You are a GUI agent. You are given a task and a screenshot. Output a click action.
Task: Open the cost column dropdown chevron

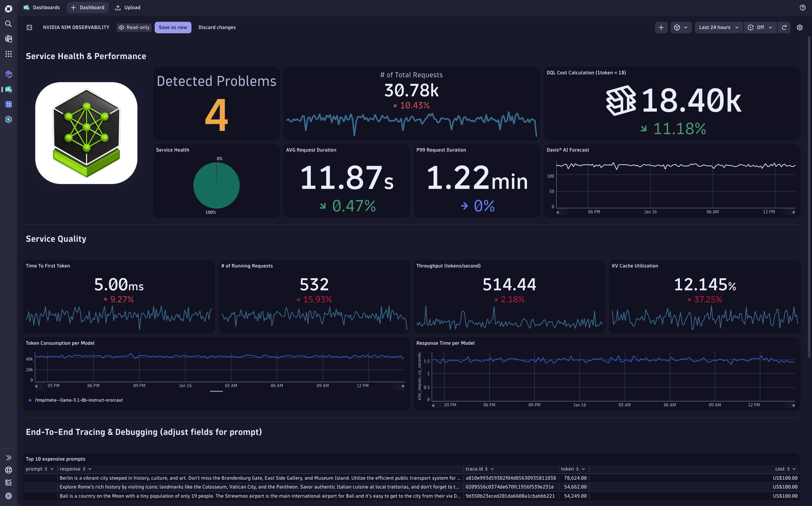794,469
